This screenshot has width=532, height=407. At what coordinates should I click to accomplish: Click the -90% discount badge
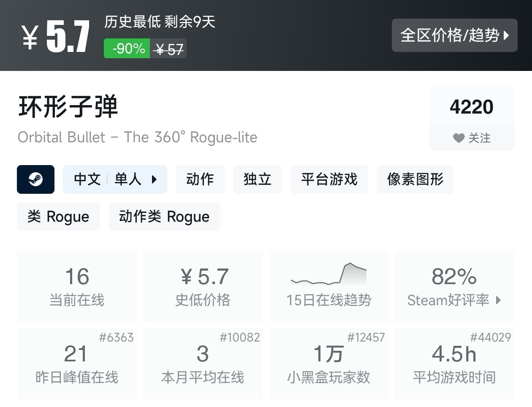pos(127,49)
